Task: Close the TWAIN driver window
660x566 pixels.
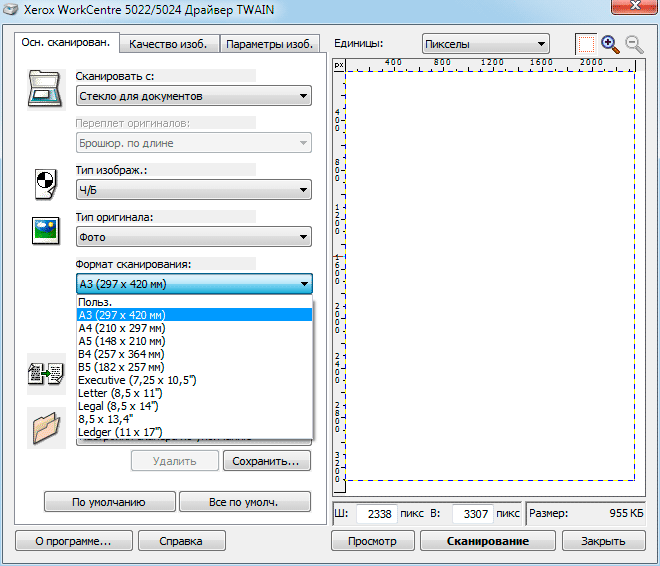Action: (x=635, y=6)
